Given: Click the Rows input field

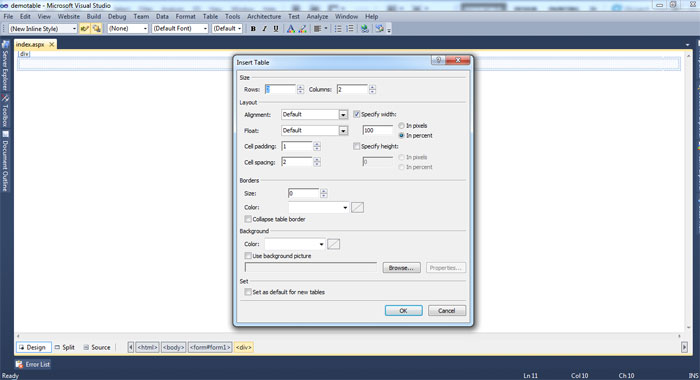Looking at the screenshot, I should pos(281,89).
